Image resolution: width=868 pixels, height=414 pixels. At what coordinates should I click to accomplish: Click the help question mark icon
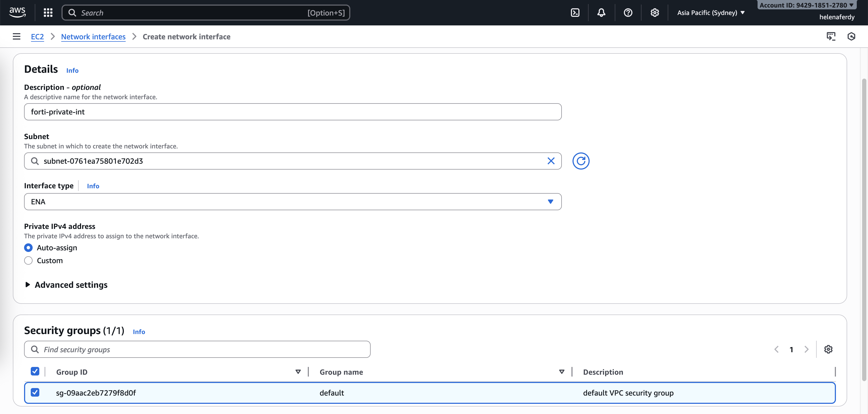point(628,13)
